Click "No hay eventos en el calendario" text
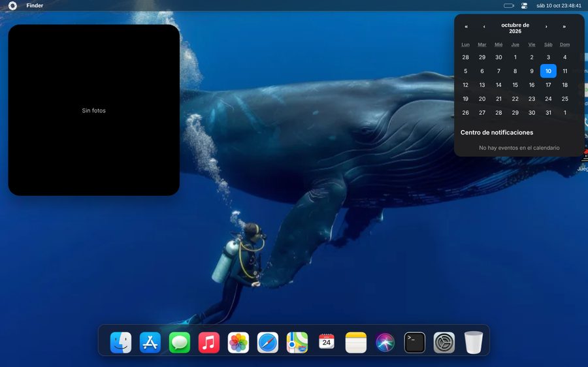The image size is (588, 367). [x=519, y=148]
